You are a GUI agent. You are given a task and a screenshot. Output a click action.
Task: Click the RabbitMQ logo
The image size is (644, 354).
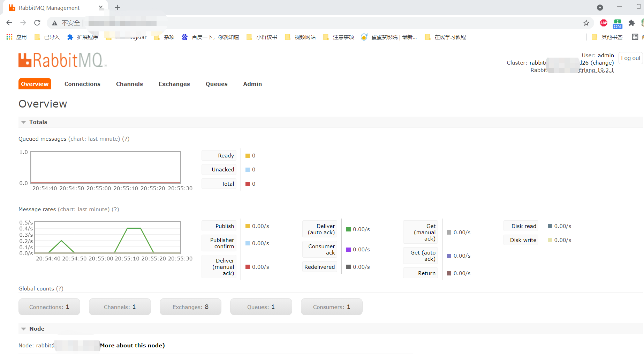point(62,60)
